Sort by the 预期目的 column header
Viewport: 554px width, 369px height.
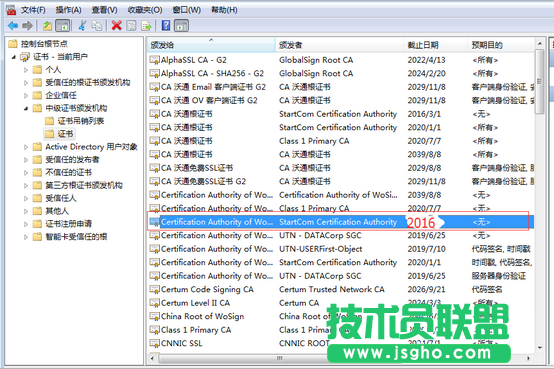[x=501, y=45]
